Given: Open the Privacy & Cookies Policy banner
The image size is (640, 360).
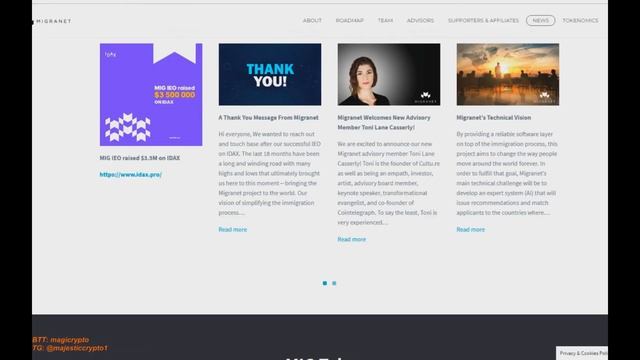Looking at the screenshot, I should tap(582, 353).
